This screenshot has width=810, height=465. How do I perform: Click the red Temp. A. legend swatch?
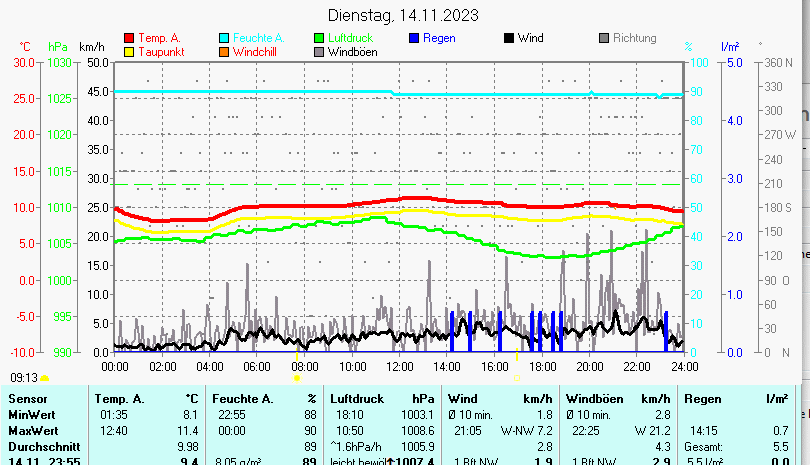click(x=128, y=38)
